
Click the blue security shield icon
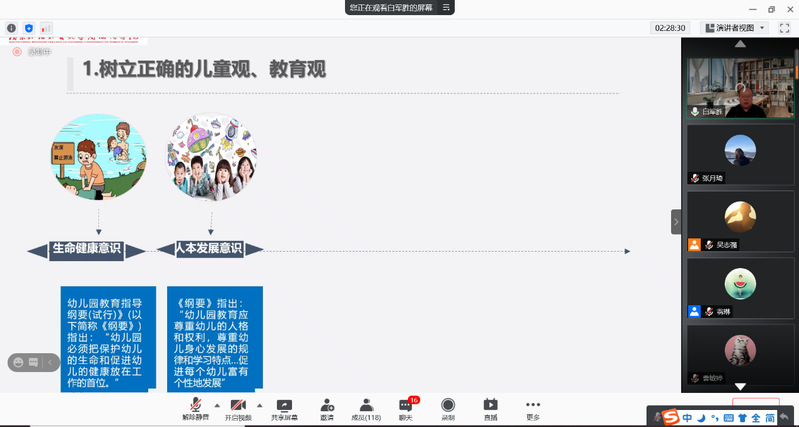click(x=29, y=28)
